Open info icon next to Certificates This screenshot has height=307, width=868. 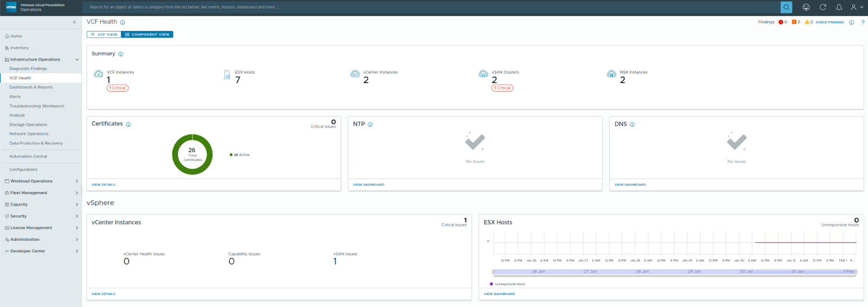(129, 124)
